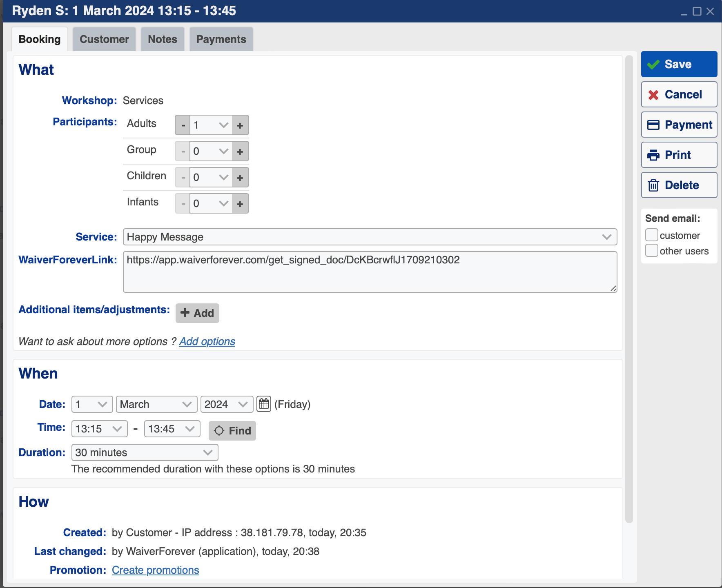Decrease Group count with minus button
The width and height of the screenshot is (722, 588).
(x=183, y=151)
